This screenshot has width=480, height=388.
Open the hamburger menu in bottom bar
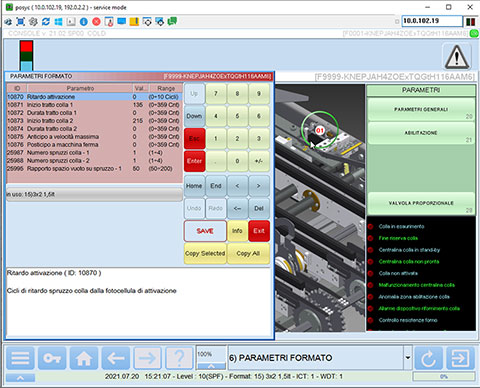point(20,358)
